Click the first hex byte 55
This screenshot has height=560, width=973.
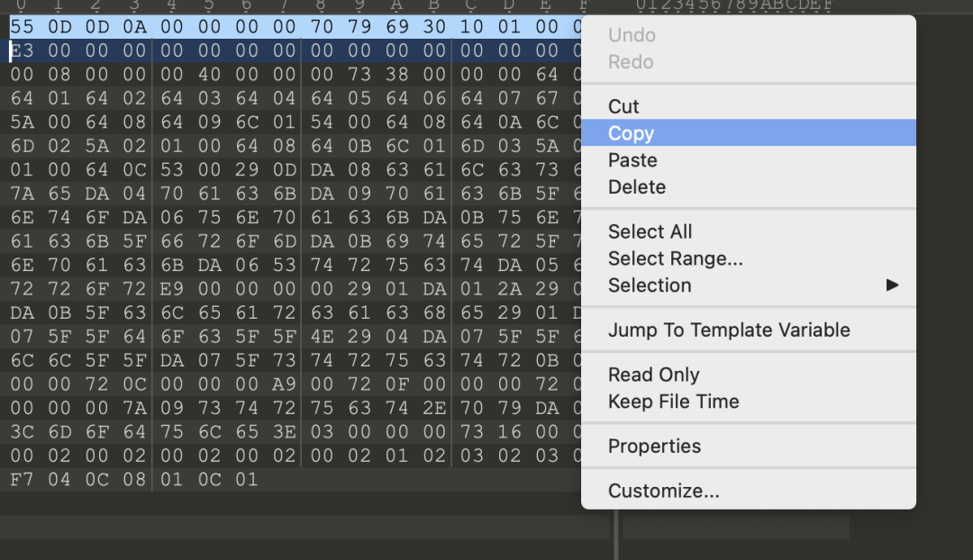22,27
